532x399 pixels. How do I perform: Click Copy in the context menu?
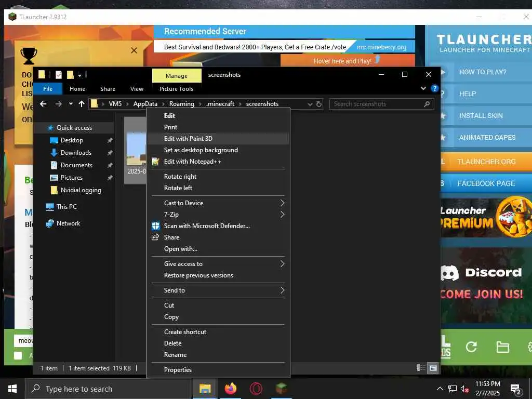[x=218, y=317]
